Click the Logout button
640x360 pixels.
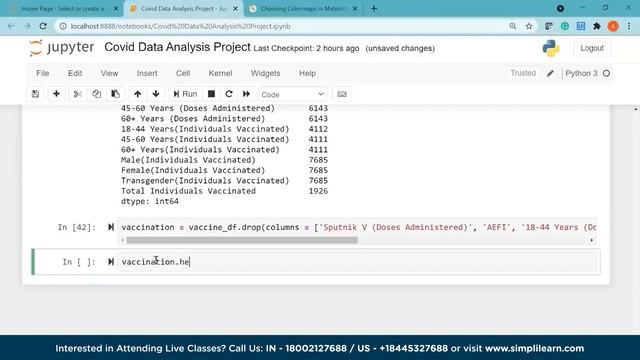(x=592, y=48)
